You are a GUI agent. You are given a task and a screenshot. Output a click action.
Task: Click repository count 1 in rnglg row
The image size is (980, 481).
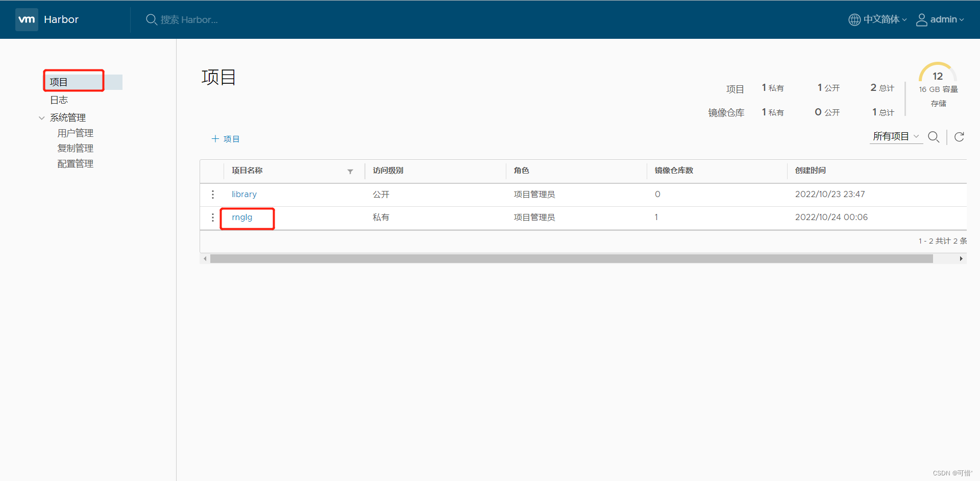656,218
